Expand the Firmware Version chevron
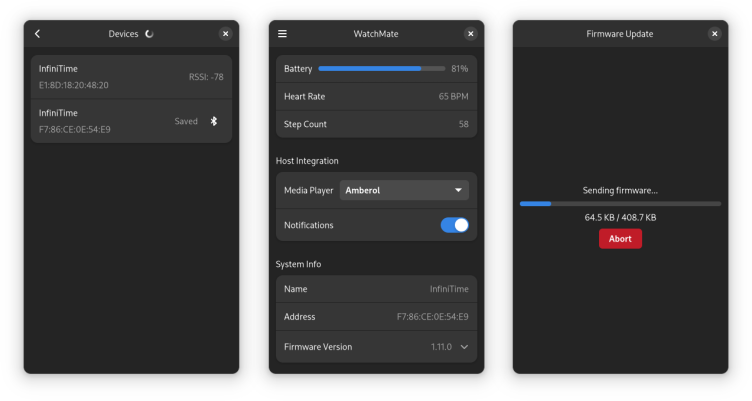The image size is (752, 401). tap(464, 347)
